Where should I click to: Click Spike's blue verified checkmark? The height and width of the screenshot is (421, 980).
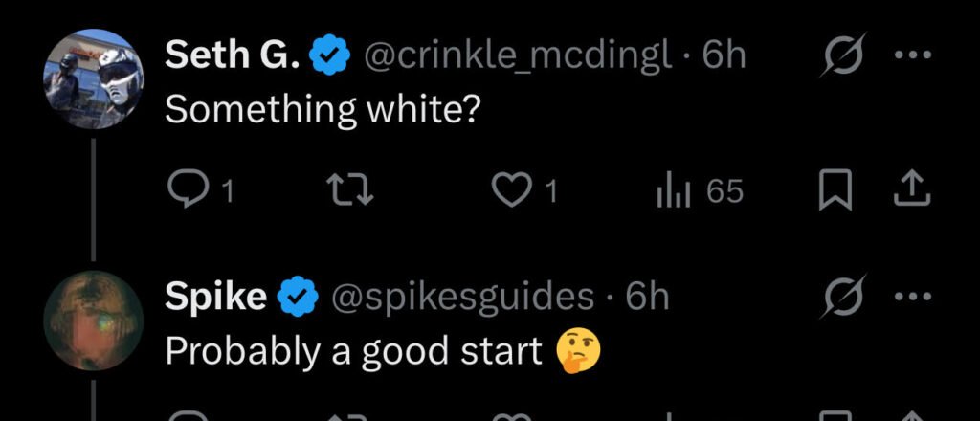298,299
